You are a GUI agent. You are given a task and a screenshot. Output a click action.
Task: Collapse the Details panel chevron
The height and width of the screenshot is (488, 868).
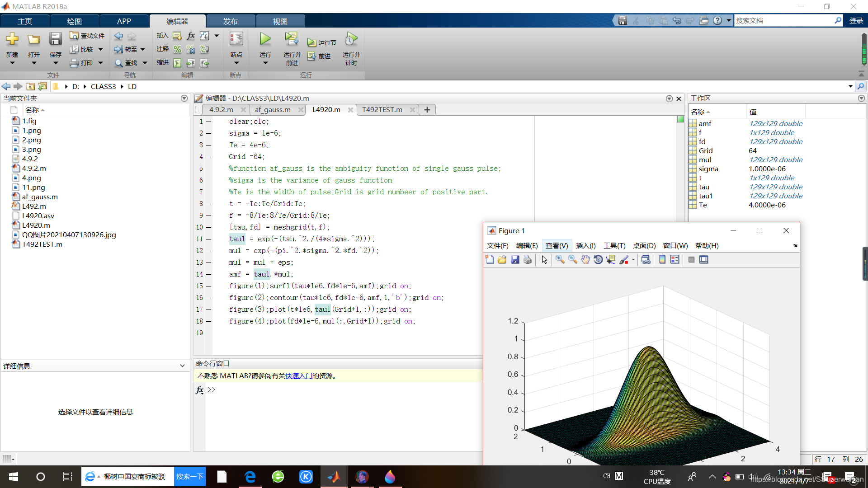coord(182,366)
